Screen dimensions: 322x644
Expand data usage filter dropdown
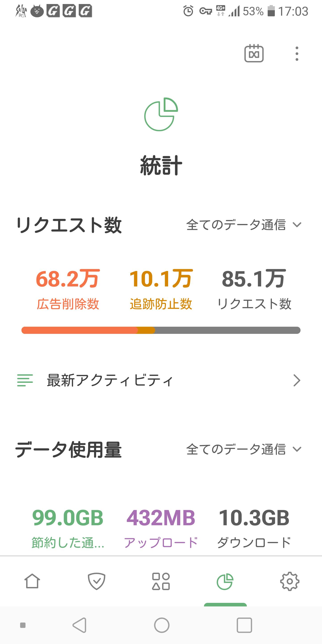[x=244, y=449]
